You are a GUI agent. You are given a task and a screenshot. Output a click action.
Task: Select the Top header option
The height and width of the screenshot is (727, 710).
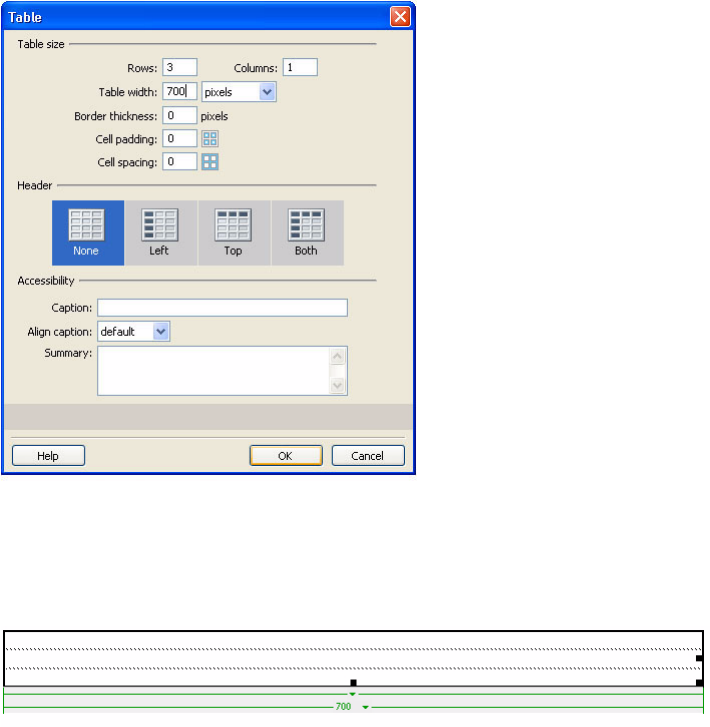235,234
